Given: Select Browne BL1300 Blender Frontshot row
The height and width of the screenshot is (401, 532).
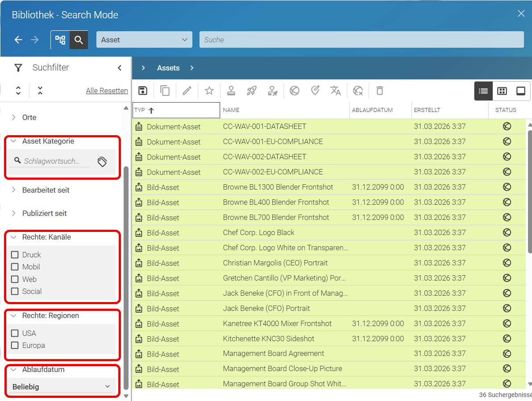Looking at the screenshot, I should (x=329, y=187).
